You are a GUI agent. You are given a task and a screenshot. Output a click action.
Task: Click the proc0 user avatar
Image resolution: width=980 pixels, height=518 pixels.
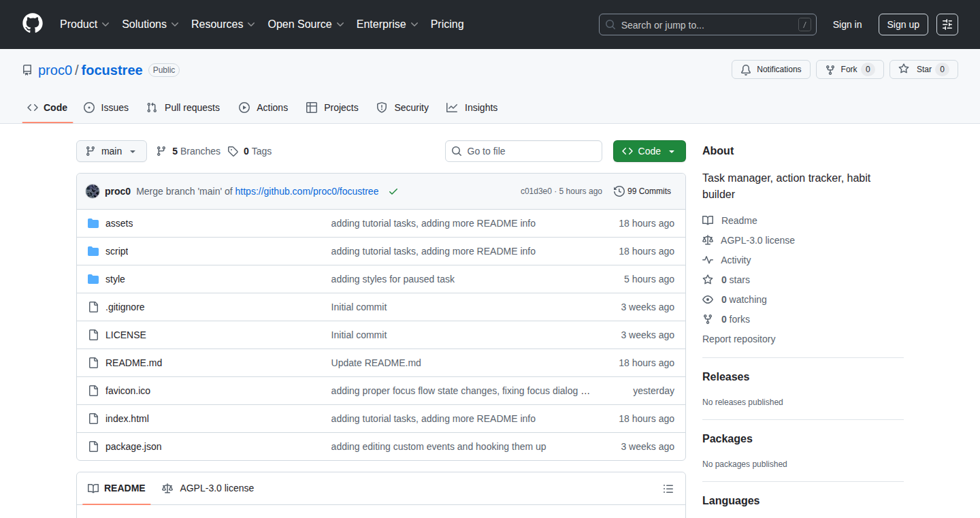click(x=93, y=191)
